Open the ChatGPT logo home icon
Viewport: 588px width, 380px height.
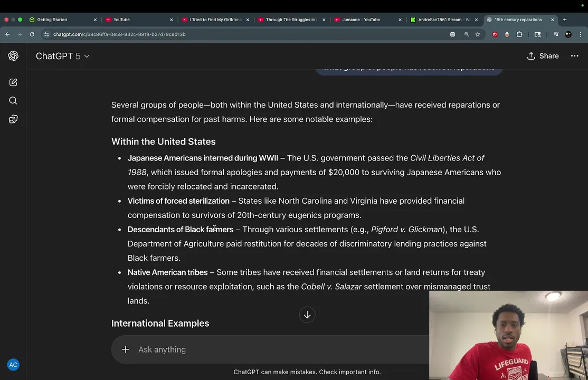pyautogui.click(x=13, y=56)
